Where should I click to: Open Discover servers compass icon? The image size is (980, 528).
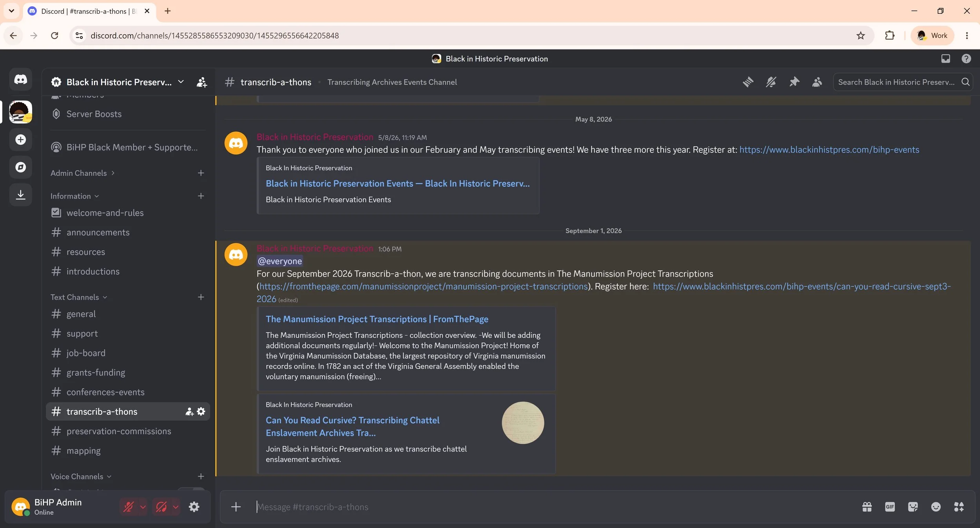21,167
